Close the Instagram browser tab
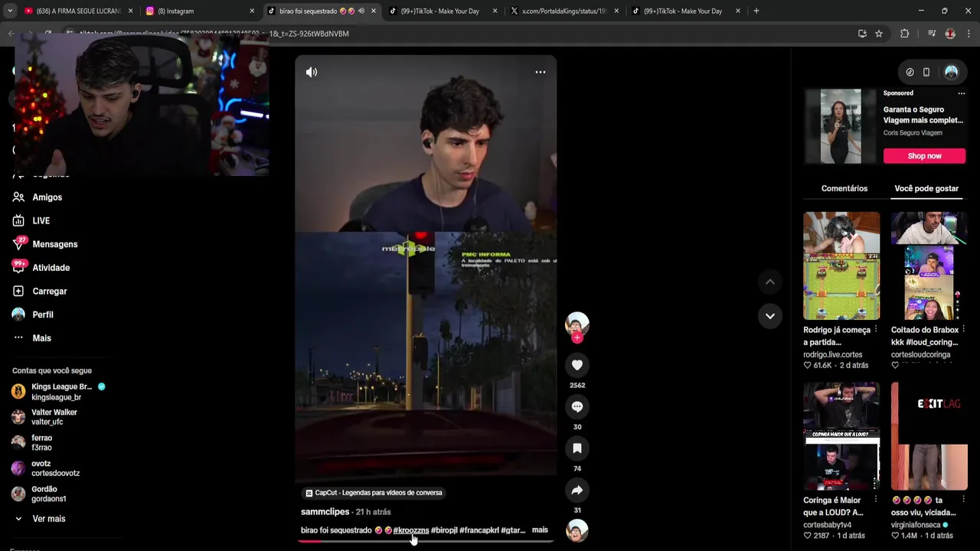 tap(252, 11)
